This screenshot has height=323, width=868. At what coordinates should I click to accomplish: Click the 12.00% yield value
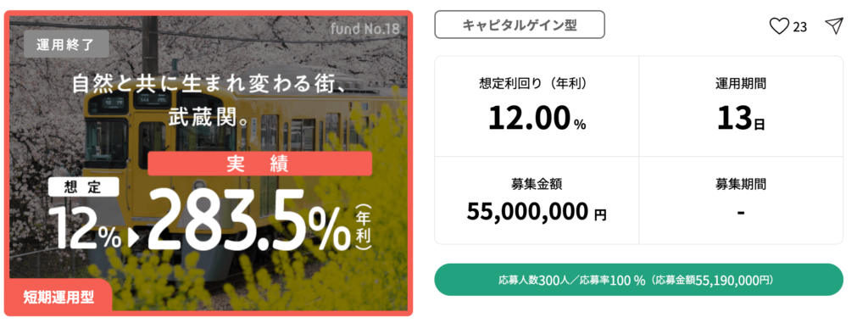pyautogui.click(x=537, y=119)
